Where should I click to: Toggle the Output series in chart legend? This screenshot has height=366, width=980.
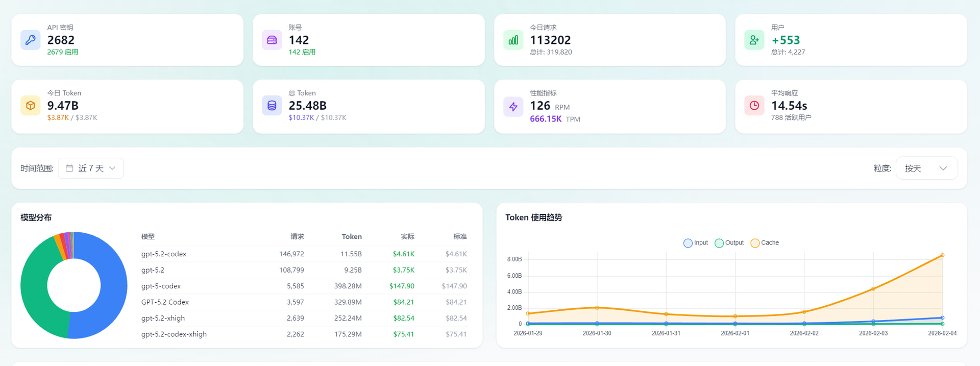click(x=729, y=243)
